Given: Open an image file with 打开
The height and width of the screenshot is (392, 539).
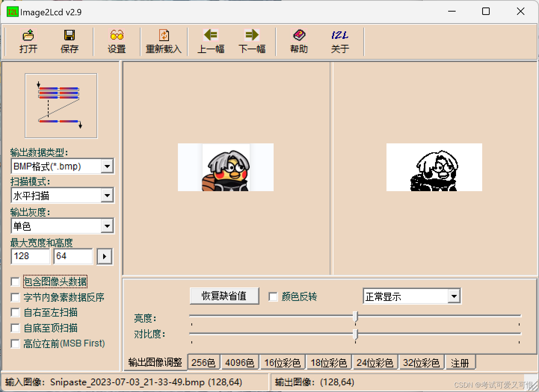Looking at the screenshot, I should tap(28, 40).
